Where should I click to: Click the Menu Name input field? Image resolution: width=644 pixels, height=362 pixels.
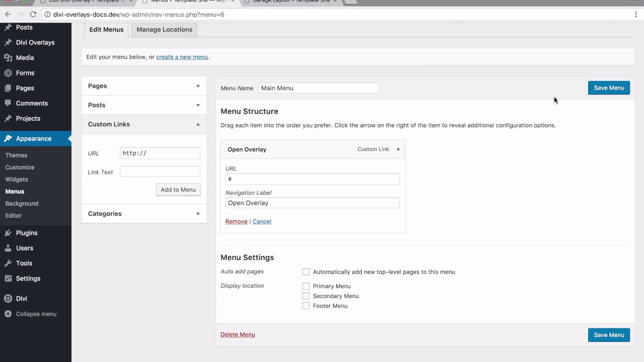pos(318,88)
